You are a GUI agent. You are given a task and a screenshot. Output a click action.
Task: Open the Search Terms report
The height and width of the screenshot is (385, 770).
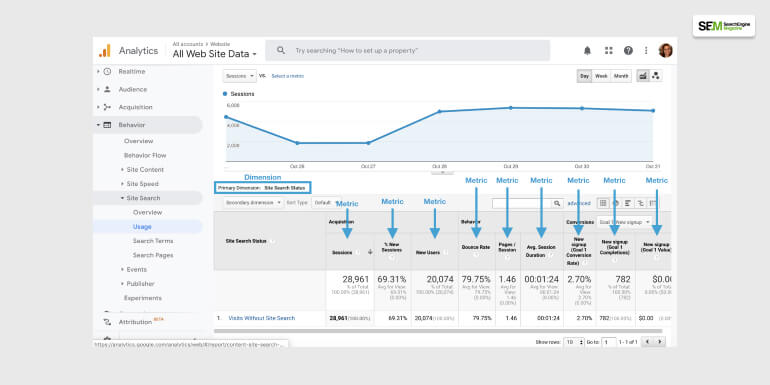153,241
